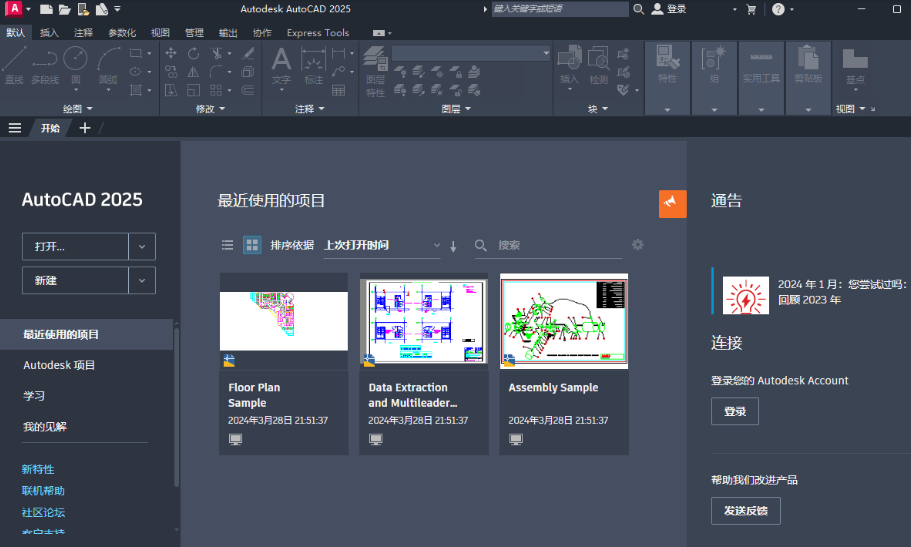
Task: Open the New Features (新特性) link
Action: (x=38, y=469)
